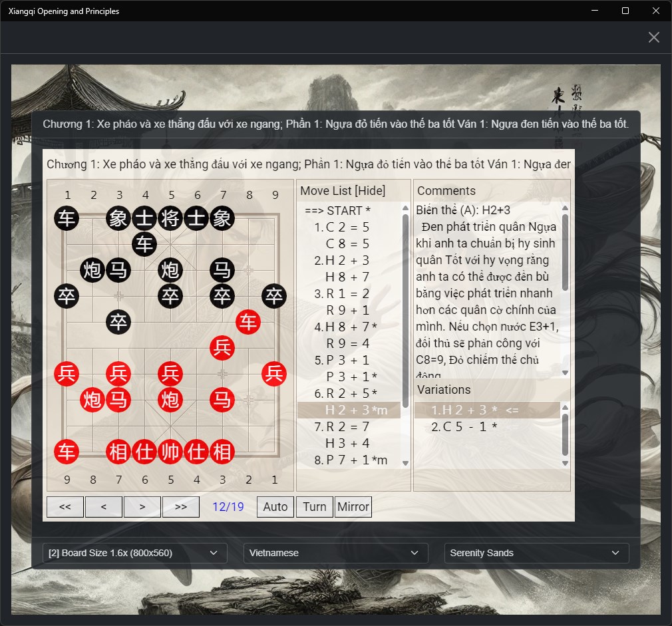Select the black elephant 象 next to the corner chariot

pos(118,218)
